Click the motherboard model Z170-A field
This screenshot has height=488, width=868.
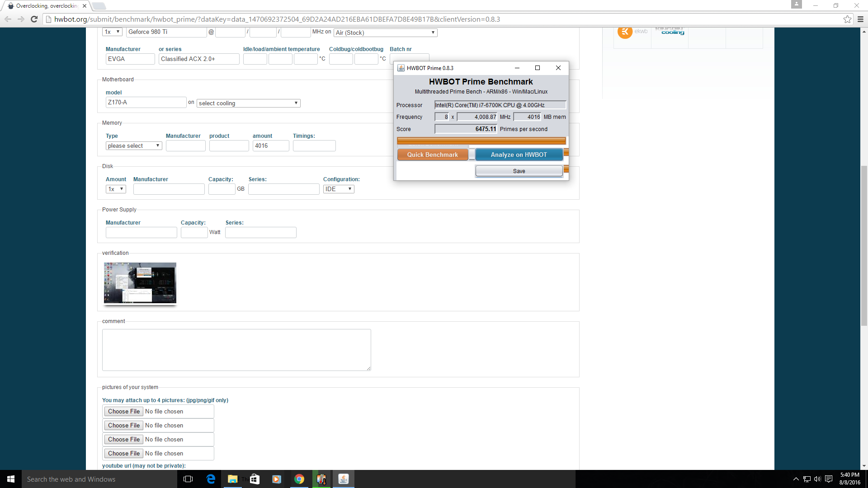(x=146, y=102)
